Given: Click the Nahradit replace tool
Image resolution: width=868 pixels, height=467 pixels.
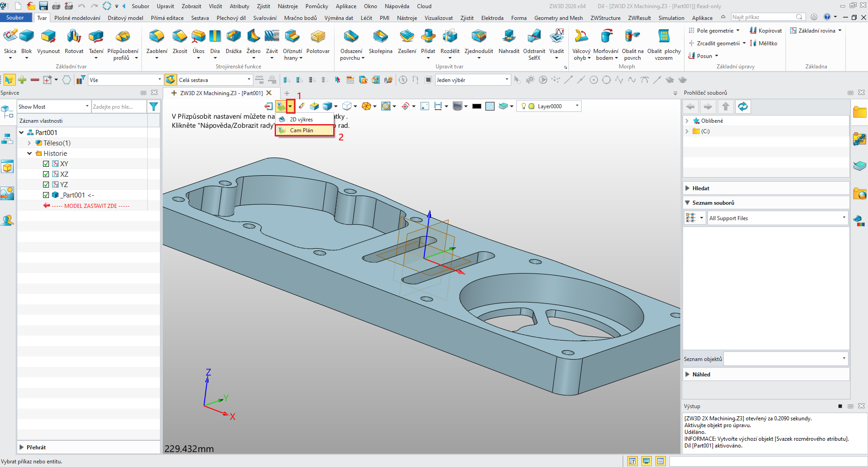Looking at the screenshot, I should (509, 42).
